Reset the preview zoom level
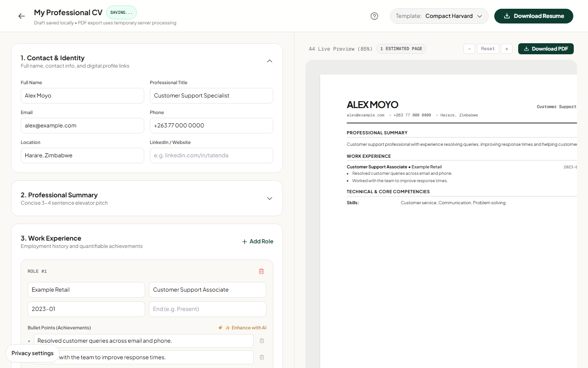Screen dimensions: 588x368 coord(488,49)
